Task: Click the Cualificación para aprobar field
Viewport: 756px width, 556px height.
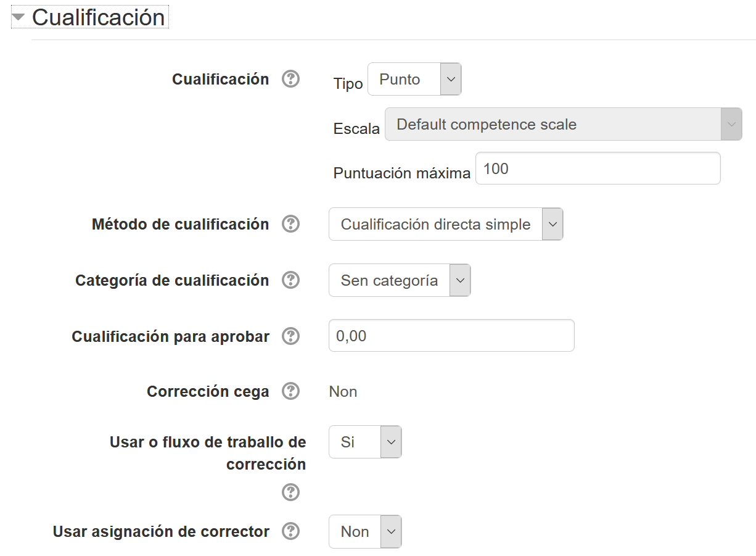Action: 451,336
